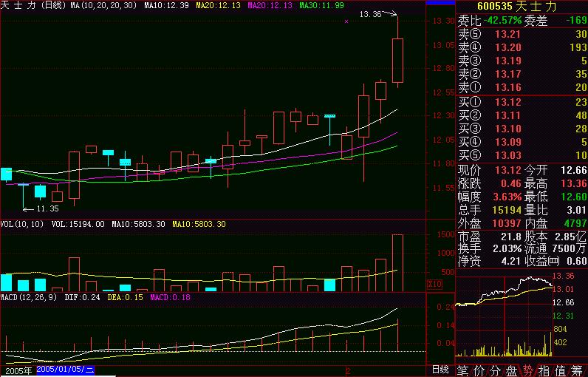The width and height of the screenshot is (588, 377).
Task: Select the 分 (minute data) tab
Action: click(x=496, y=370)
